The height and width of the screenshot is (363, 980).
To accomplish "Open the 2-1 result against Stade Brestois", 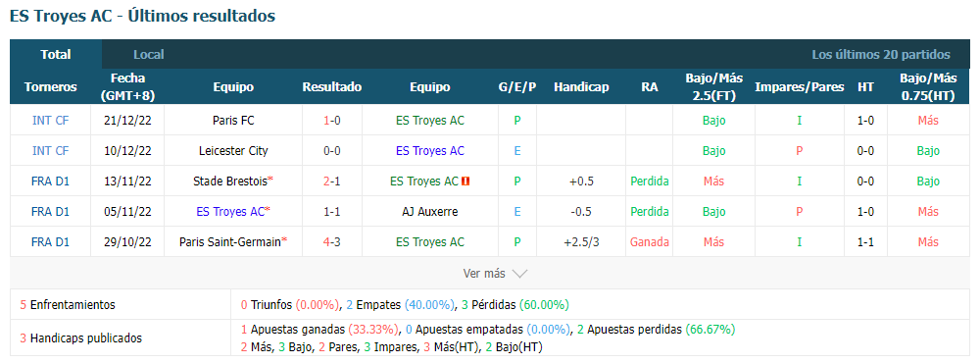I will coord(332,181).
